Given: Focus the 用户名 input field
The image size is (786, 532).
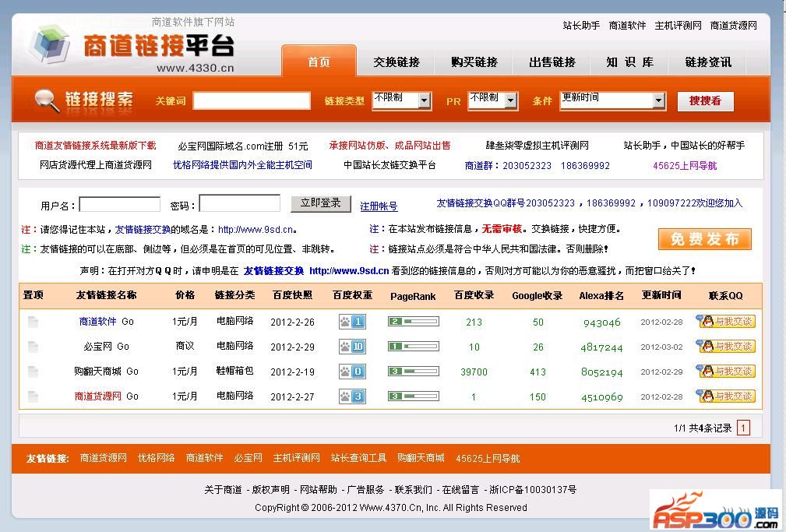Looking at the screenshot, I should coord(120,205).
